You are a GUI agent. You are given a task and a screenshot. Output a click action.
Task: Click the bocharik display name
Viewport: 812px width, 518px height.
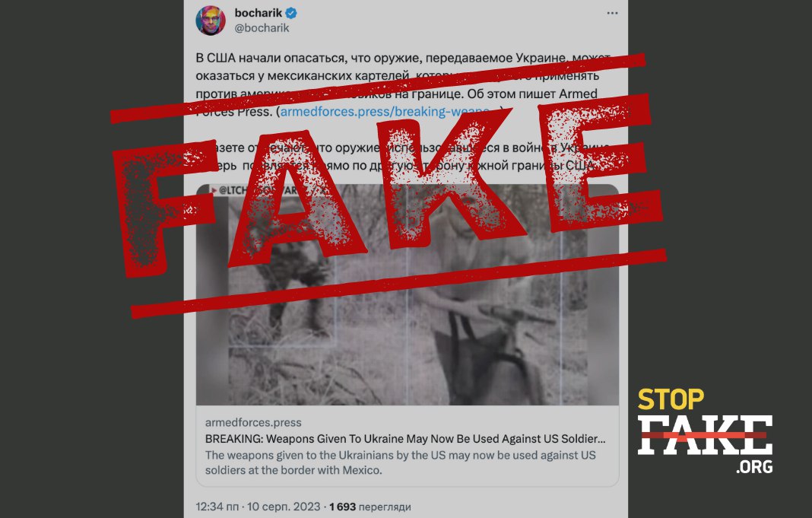pyautogui.click(x=258, y=13)
